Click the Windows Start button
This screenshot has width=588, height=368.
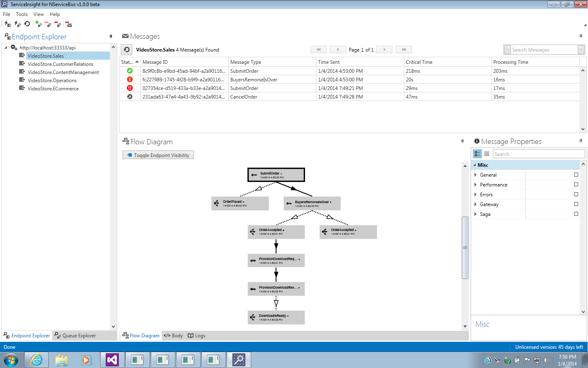coord(11,360)
